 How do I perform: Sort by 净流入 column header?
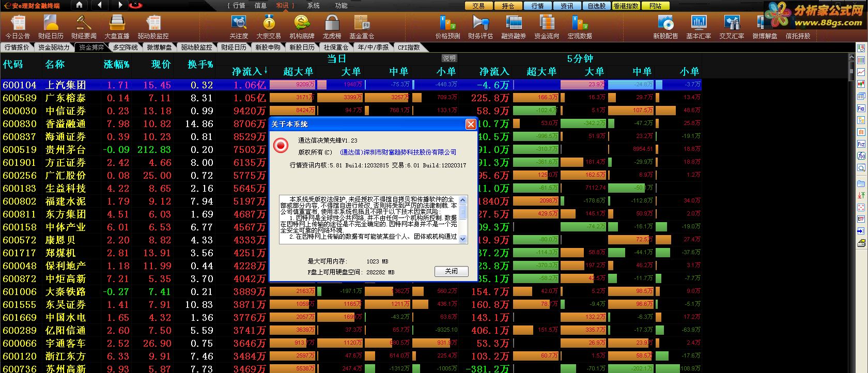[249, 71]
